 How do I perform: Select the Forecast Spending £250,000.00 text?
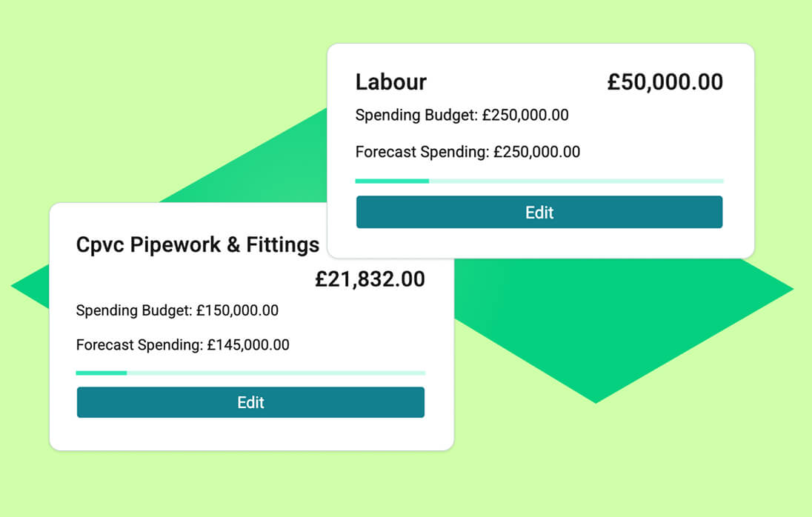[x=467, y=152]
